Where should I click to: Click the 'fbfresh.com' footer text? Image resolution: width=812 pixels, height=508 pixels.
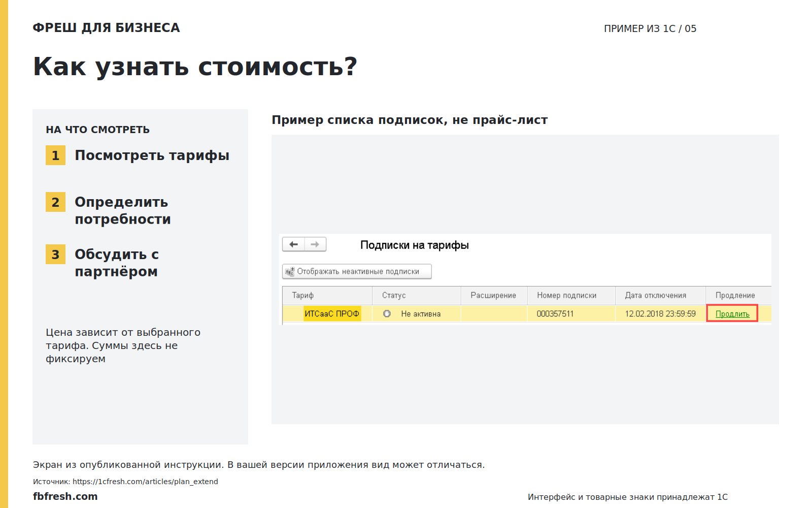(65, 496)
